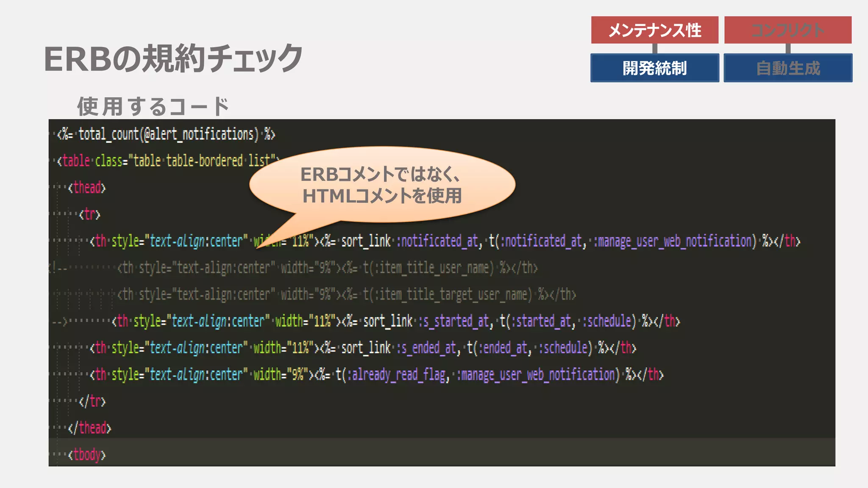Click the sort_link :s_started_at code line
Viewport: 868px width, 488px height.
tap(396, 321)
